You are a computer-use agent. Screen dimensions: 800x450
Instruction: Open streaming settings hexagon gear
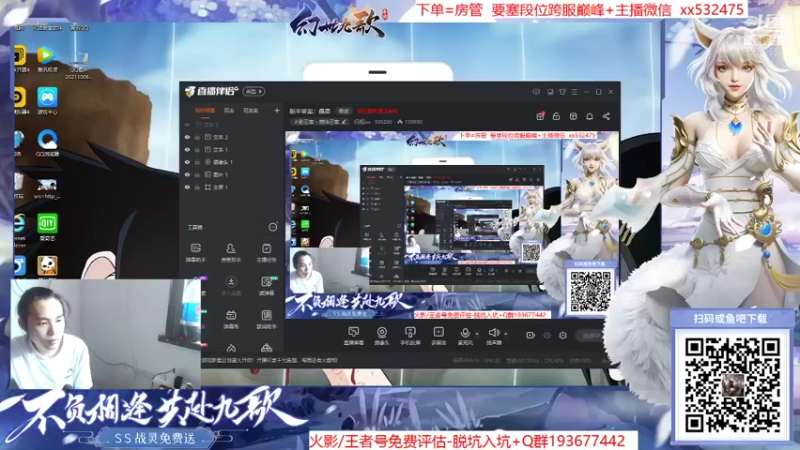point(563,335)
